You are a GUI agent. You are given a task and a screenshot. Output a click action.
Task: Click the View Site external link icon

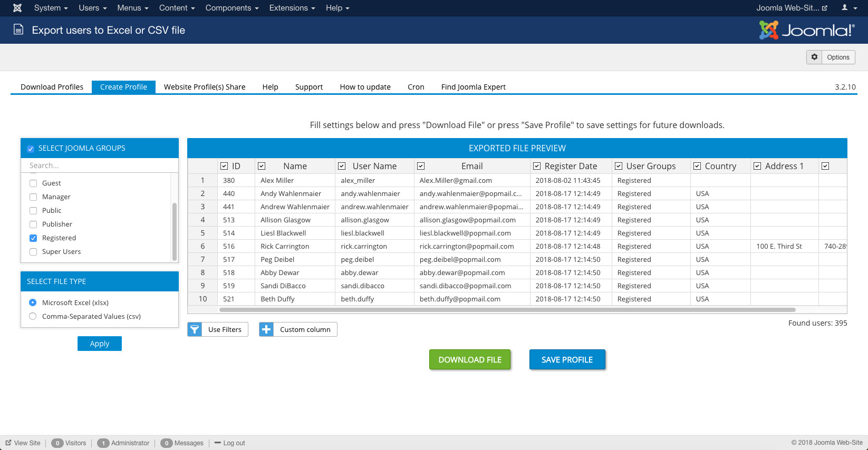pos(8,443)
